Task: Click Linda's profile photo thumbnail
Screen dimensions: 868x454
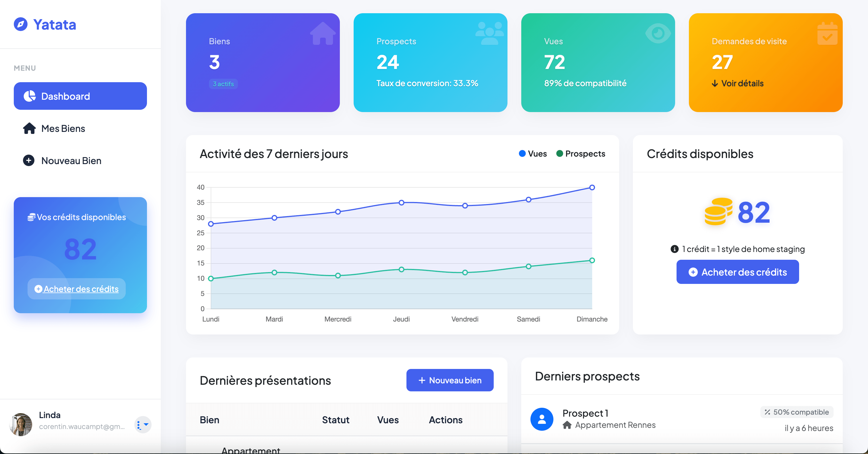Action: [21, 425]
